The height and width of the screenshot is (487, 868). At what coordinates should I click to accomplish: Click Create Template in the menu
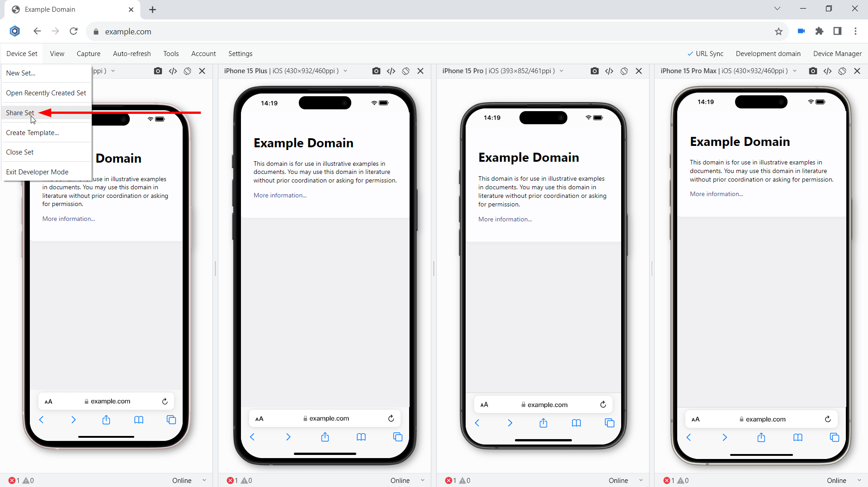pos(32,132)
